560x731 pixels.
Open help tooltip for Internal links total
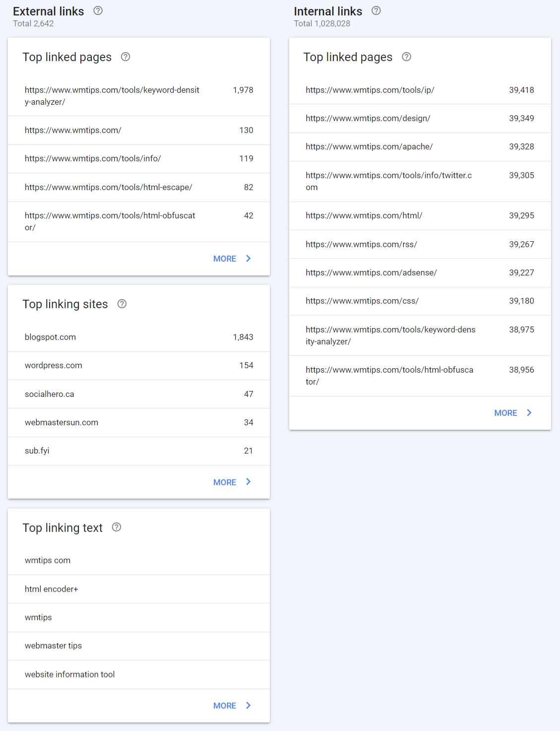(375, 10)
